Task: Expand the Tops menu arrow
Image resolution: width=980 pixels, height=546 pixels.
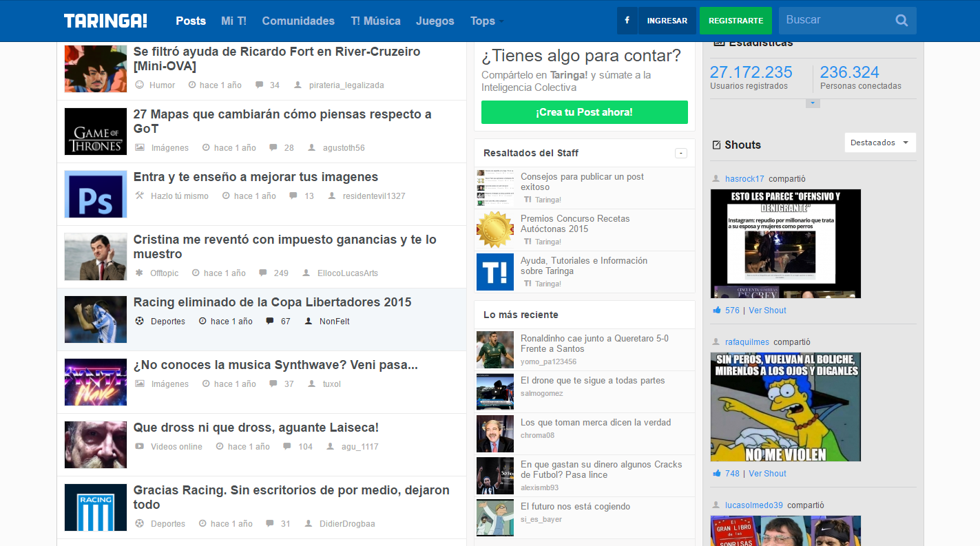Action: (x=501, y=21)
